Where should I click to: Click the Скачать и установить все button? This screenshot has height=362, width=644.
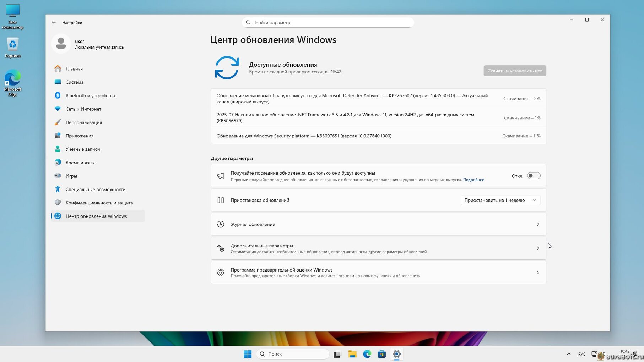pyautogui.click(x=515, y=71)
